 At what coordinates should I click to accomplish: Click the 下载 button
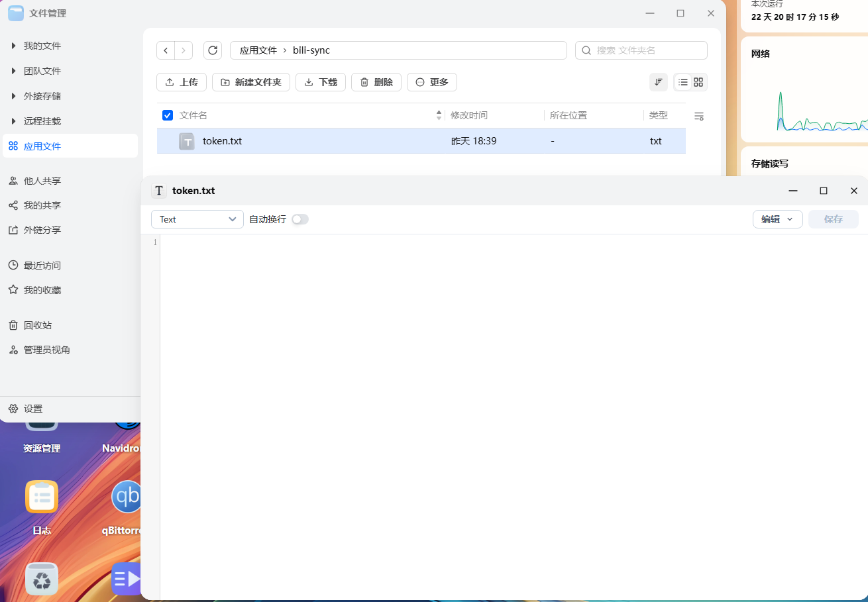[321, 82]
